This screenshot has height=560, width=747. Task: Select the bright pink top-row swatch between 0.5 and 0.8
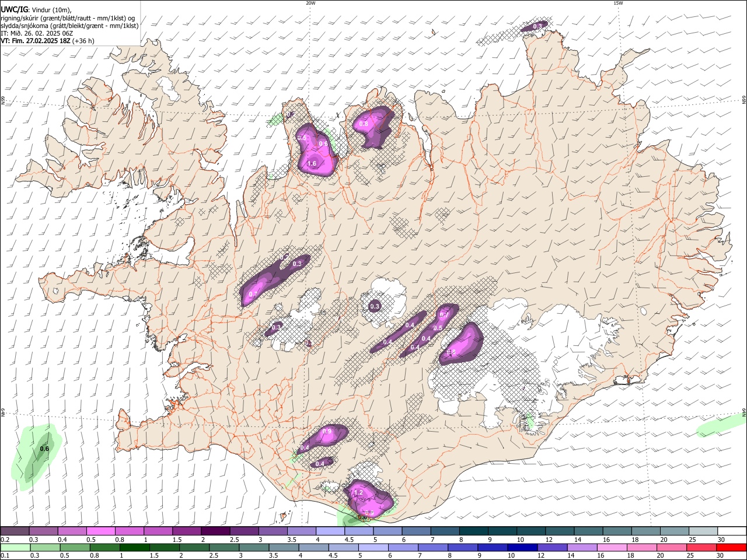coord(100,531)
